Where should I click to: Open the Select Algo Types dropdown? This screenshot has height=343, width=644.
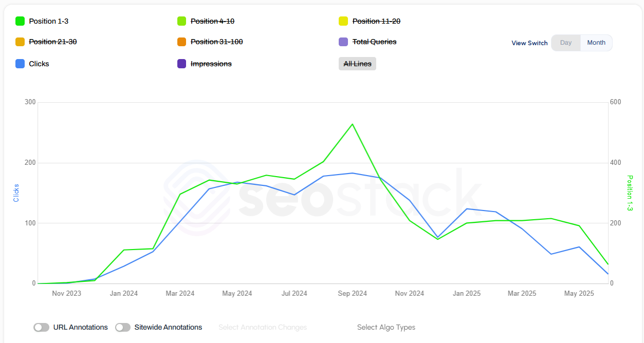pyautogui.click(x=386, y=327)
